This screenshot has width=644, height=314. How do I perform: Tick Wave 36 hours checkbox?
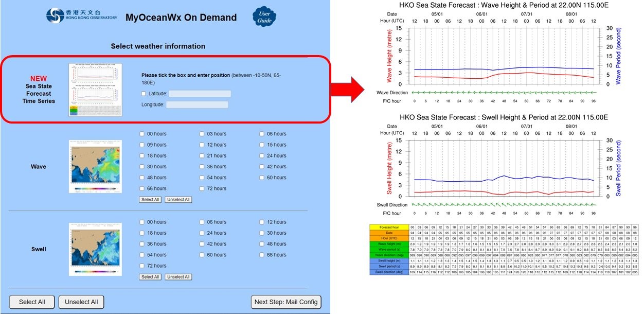[203, 167]
